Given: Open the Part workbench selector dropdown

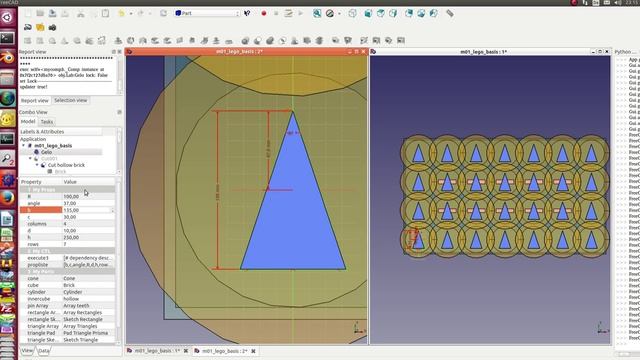Looking at the screenshot, I should click(207, 13).
